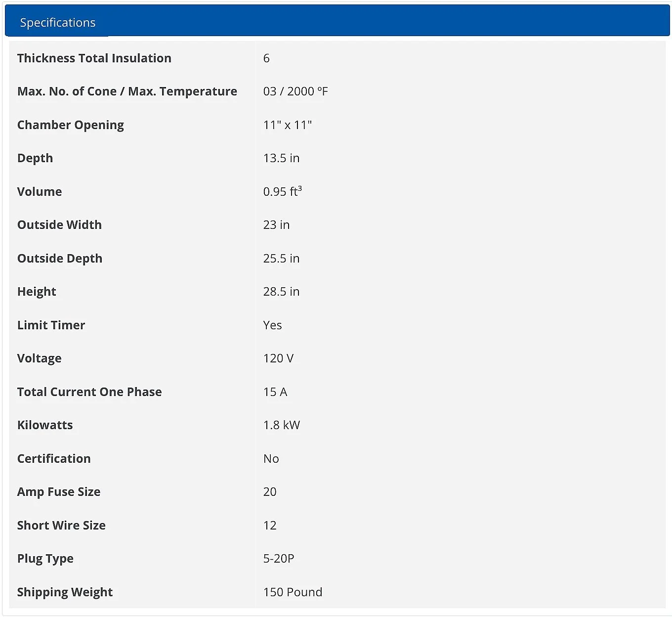The image size is (672, 617).
Task: Select the volume value "0.95 ft³"
Action: click(x=283, y=191)
